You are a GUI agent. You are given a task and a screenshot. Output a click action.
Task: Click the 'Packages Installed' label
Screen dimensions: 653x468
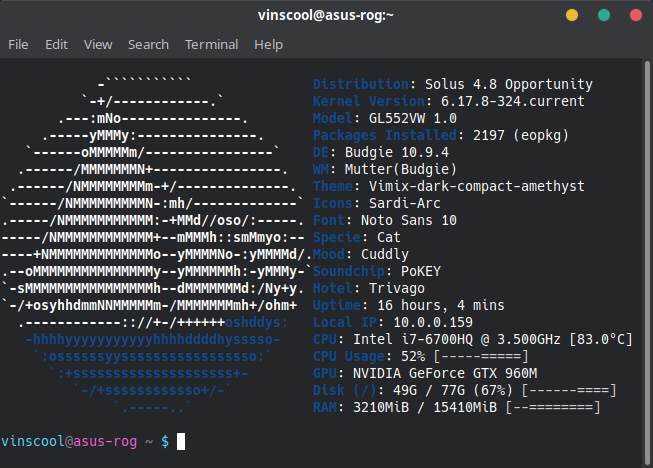(385, 136)
